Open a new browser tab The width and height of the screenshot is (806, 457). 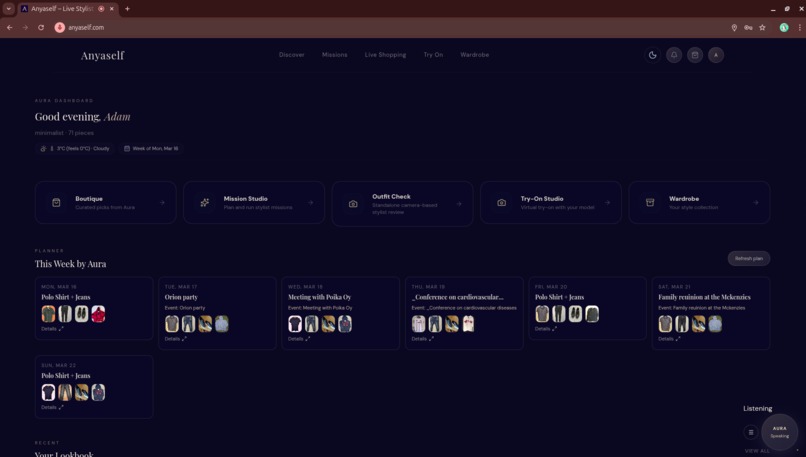[x=127, y=9]
